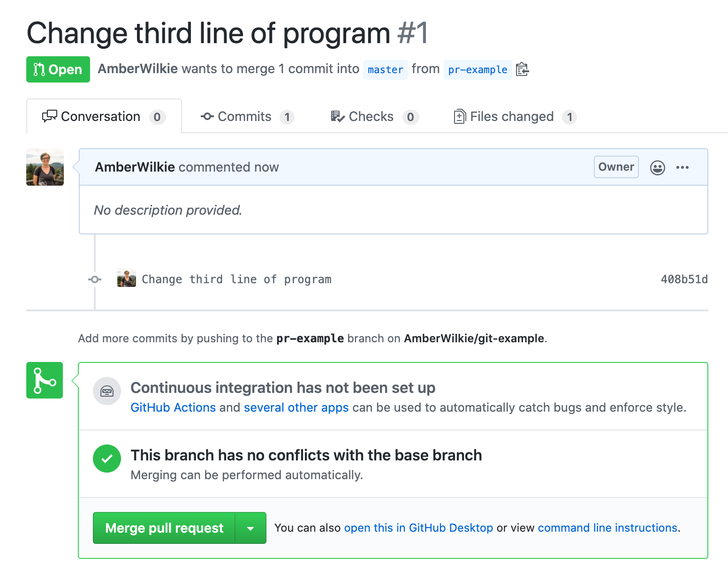This screenshot has width=728, height=572.
Task: Add a reaction with the smiley icon
Action: click(x=657, y=167)
